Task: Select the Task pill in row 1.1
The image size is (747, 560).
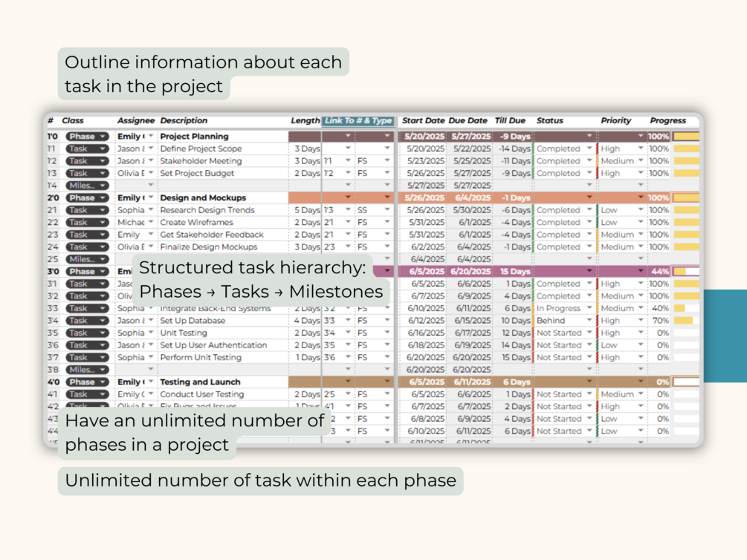Action: pyautogui.click(x=87, y=149)
